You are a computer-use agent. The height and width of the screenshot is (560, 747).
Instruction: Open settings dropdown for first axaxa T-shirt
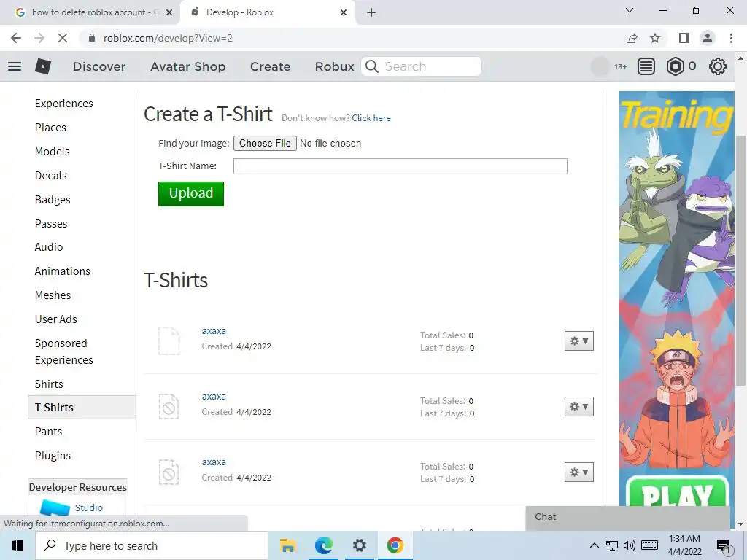(578, 341)
